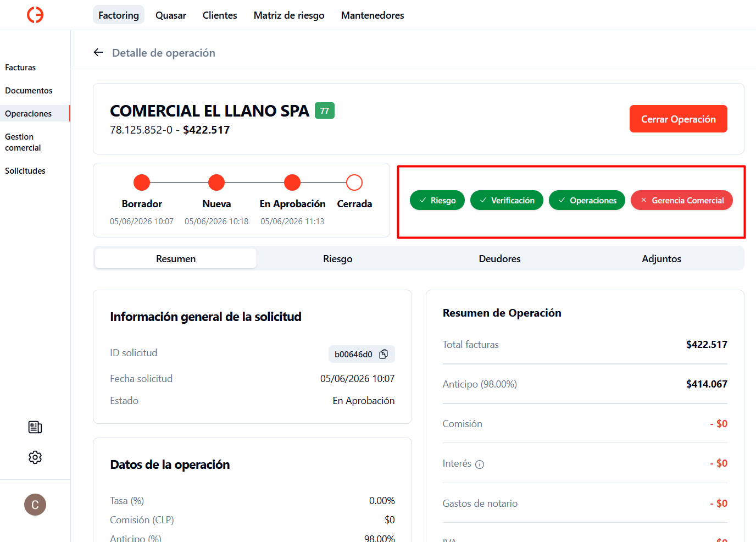This screenshot has width=756, height=542.
Task: Switch to the Deudores tab
Action: tap(499, 258)
